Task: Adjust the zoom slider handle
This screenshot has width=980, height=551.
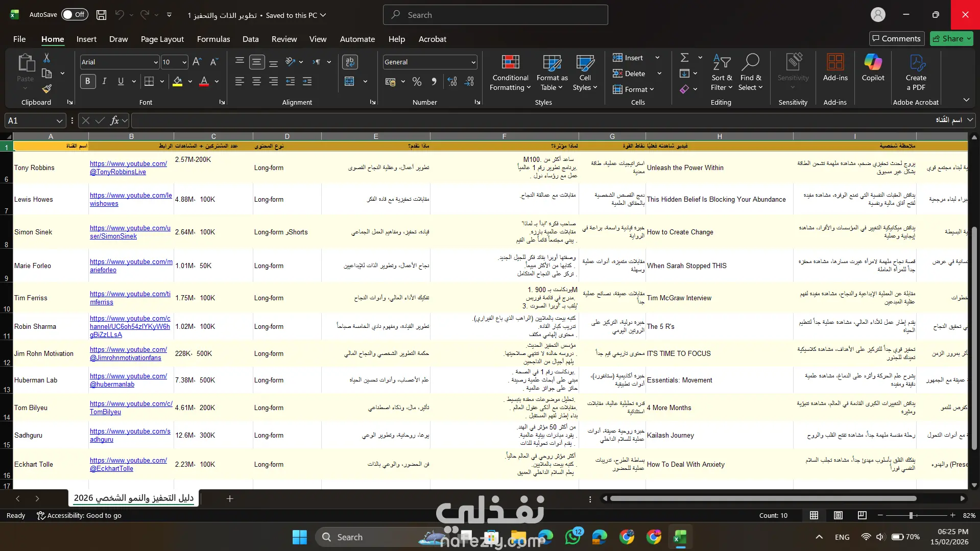Action: tap(911, 515)
